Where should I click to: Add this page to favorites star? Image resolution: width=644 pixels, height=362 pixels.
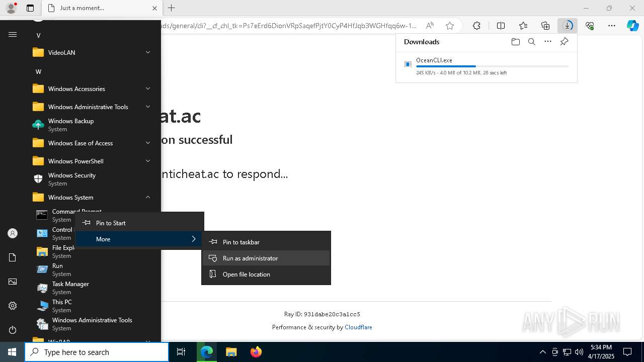pos(450,26)
